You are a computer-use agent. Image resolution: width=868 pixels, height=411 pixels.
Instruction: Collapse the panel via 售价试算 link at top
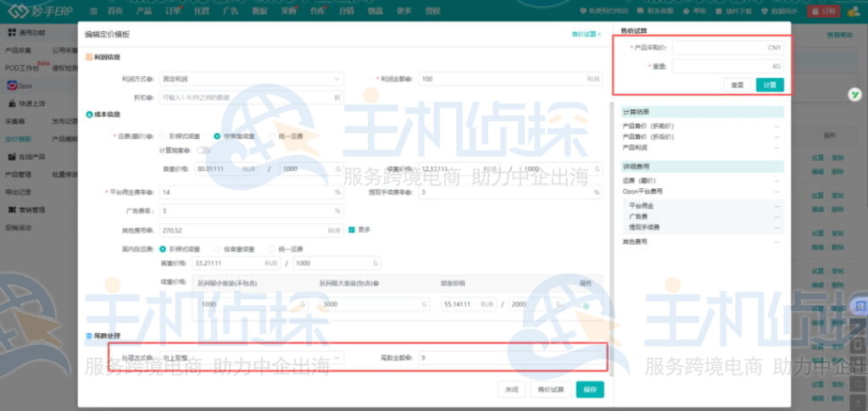point(587,34)
